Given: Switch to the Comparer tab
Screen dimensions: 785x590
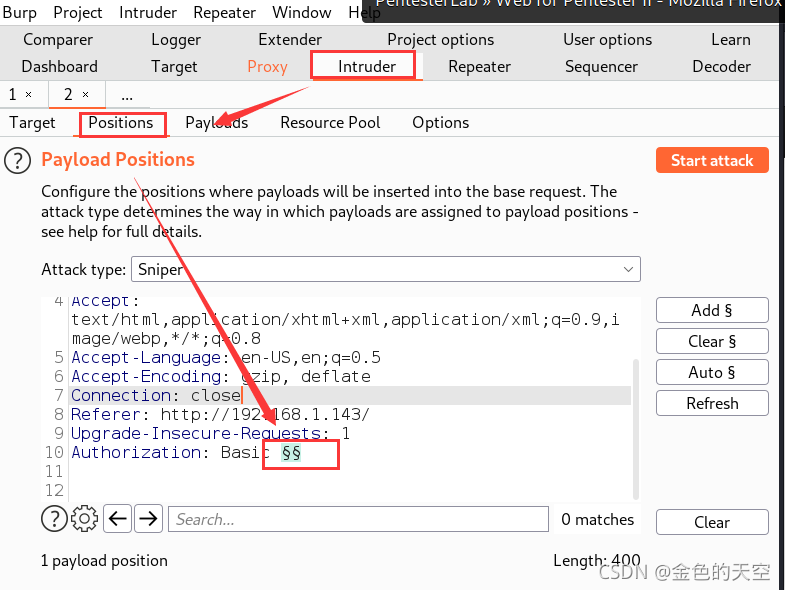Looking at the screenshot, I should point(58,40).
